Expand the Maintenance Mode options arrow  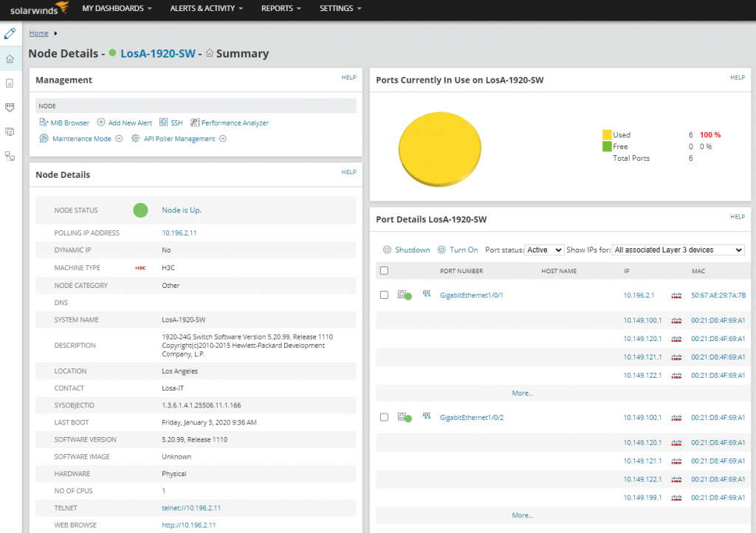click(119, 138)
